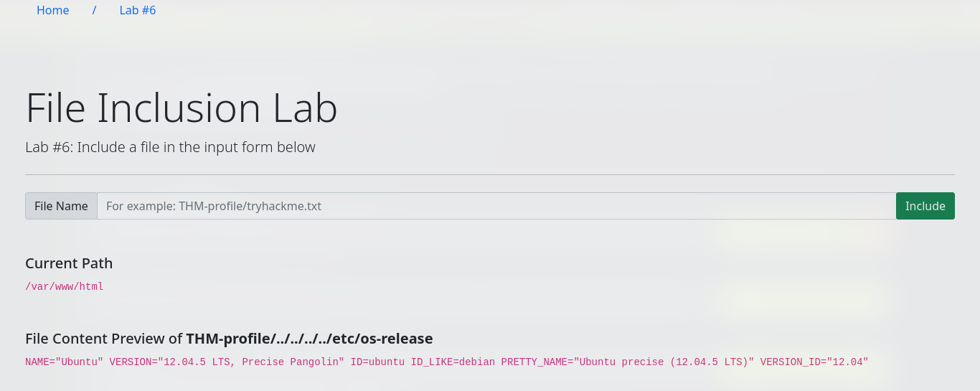980x391 pixels.
Task: Select the /var/www/html path text
Action: [x=65, y=287]
